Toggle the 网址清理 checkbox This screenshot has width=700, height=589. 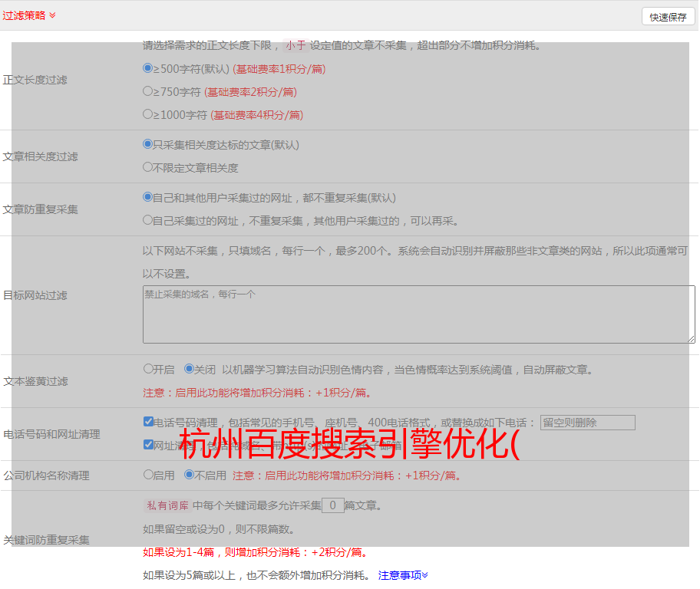click(148, 445)
